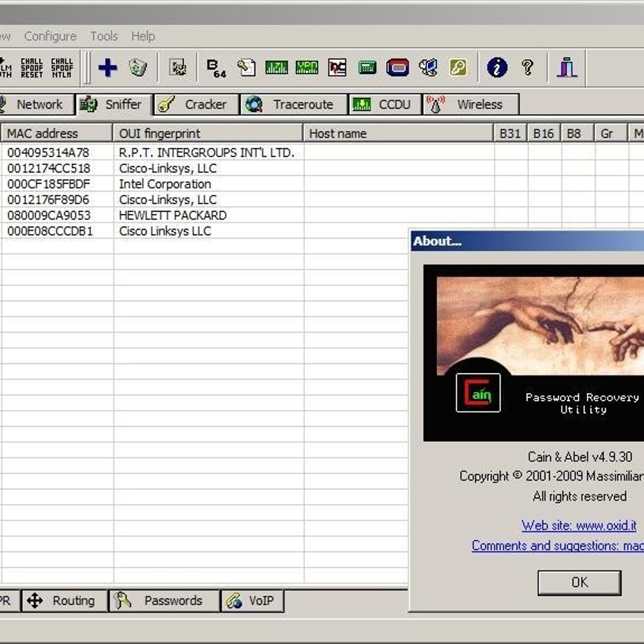644x644 pixels.
Task: Open the VoIP bottom tab
Action: coord(252,601)
